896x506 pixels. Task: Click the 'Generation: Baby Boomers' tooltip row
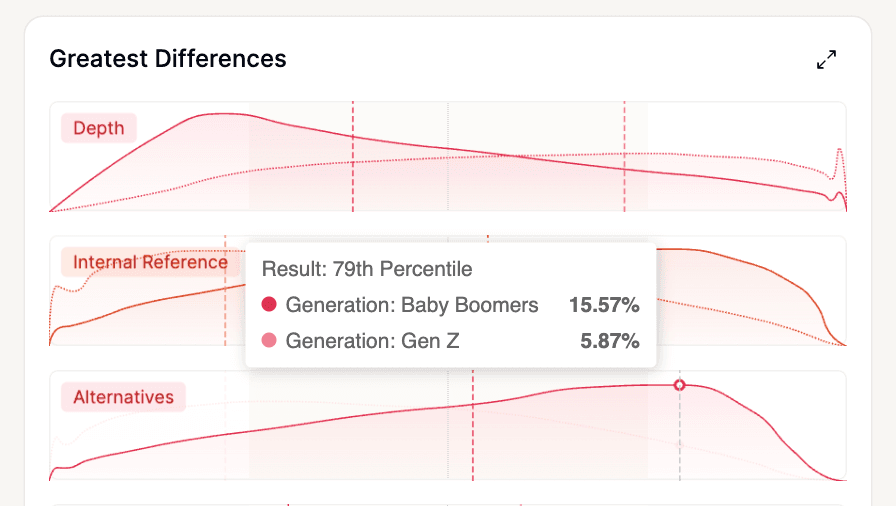(x=412, y=305)
